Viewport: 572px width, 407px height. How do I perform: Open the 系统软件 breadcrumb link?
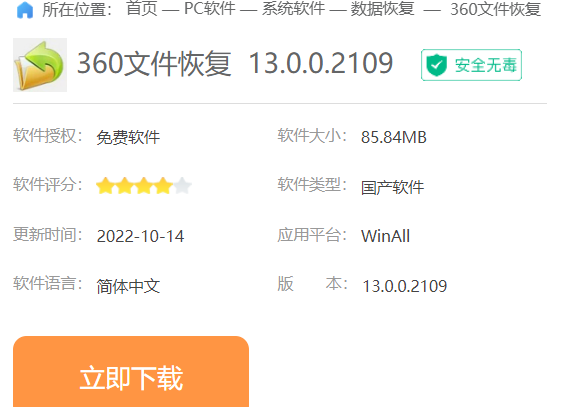tap(293, 9)
